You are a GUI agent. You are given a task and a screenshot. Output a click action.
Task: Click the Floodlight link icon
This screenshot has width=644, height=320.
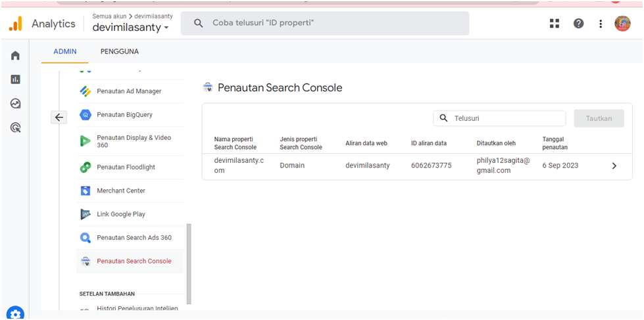[86, 168]
